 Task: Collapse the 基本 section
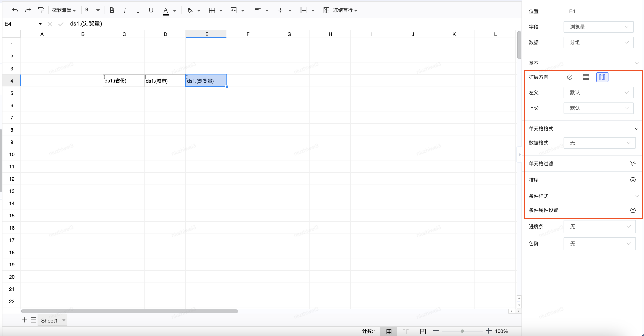(x=636, y=63)
